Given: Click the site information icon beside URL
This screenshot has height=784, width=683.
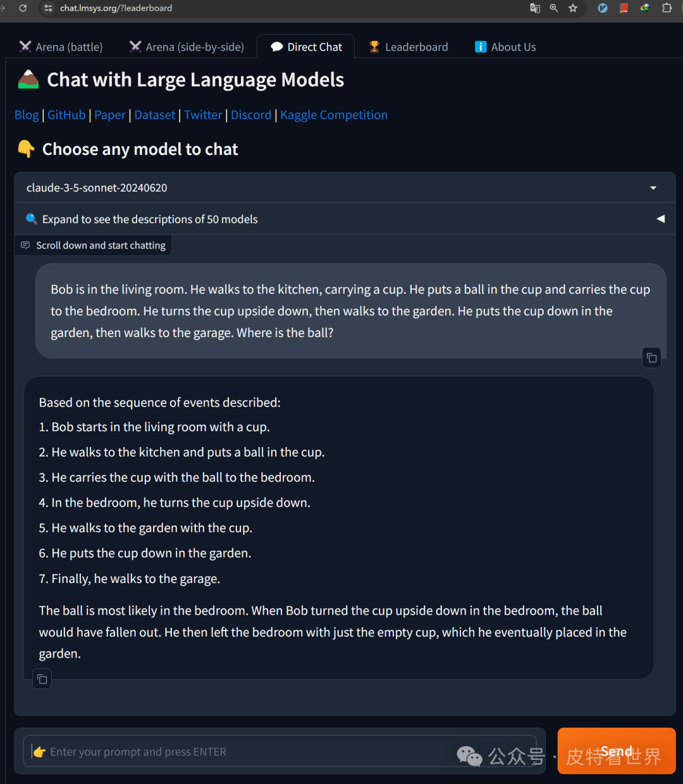Looking at the screenshot, I should (48, 8).
